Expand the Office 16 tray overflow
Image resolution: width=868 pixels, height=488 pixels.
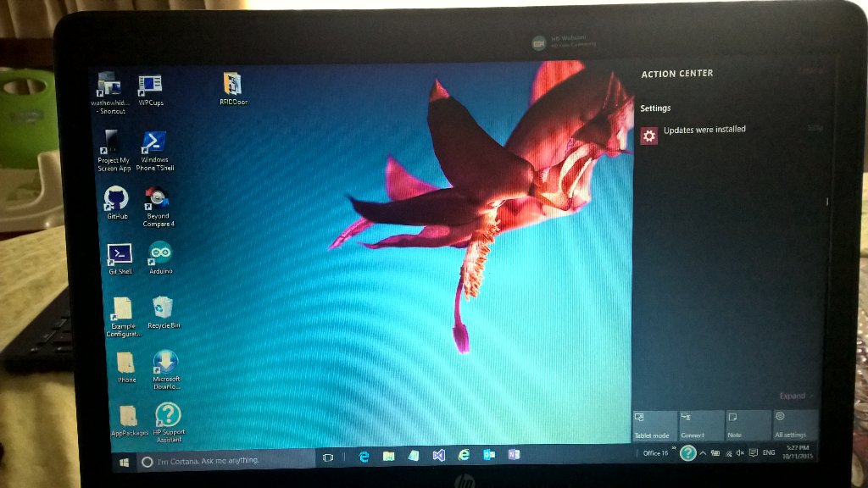pos(673,447)
